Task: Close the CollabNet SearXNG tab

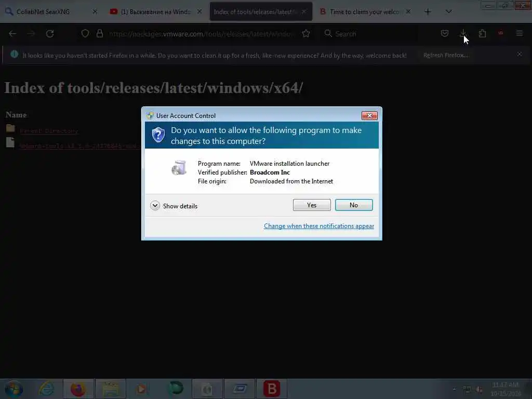Action: point(95,11)
